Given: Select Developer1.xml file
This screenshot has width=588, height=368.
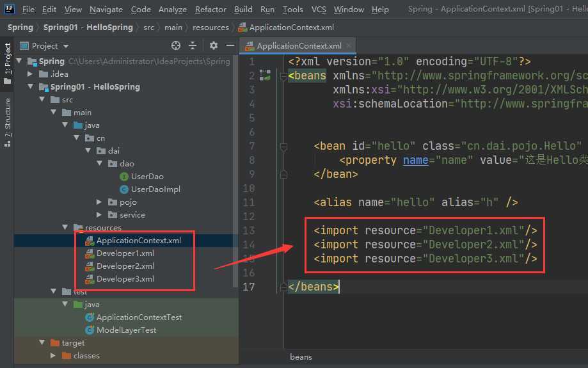Looking at the screenshot, I should click(125, 253).
